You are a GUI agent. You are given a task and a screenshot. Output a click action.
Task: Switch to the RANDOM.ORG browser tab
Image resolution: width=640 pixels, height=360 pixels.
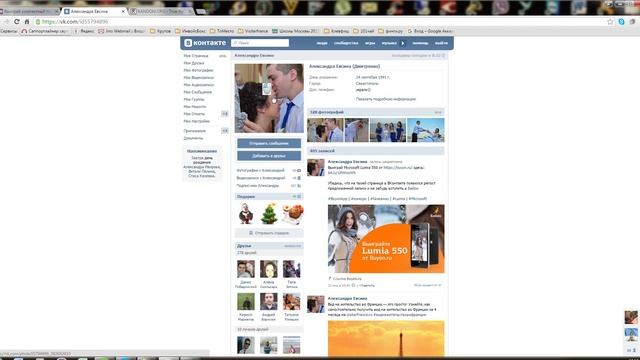161,11
